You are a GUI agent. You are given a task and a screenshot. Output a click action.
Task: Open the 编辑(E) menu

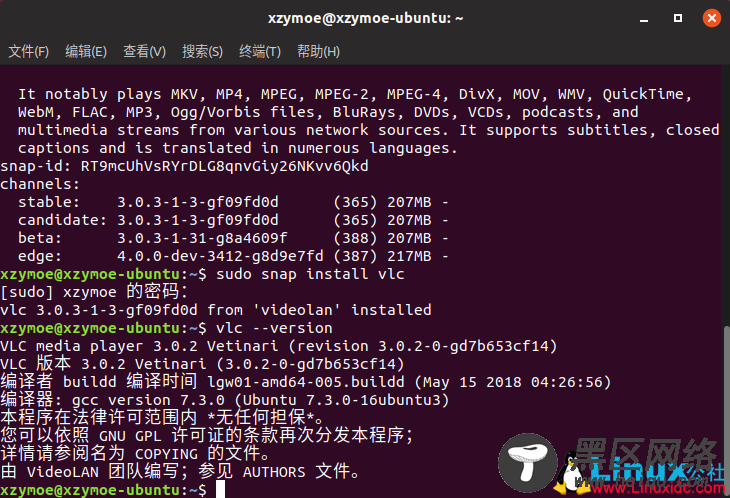pos(86,51)
